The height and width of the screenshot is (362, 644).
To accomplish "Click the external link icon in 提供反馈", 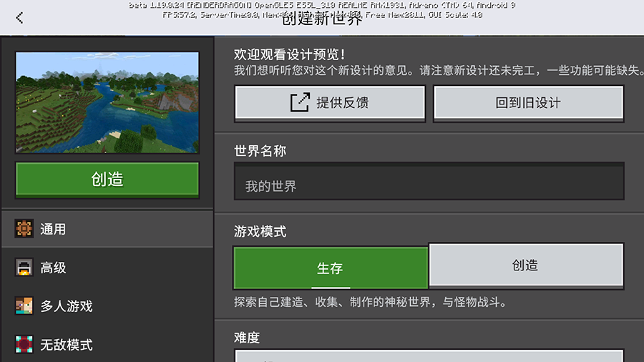I will [x=299, y=102].
